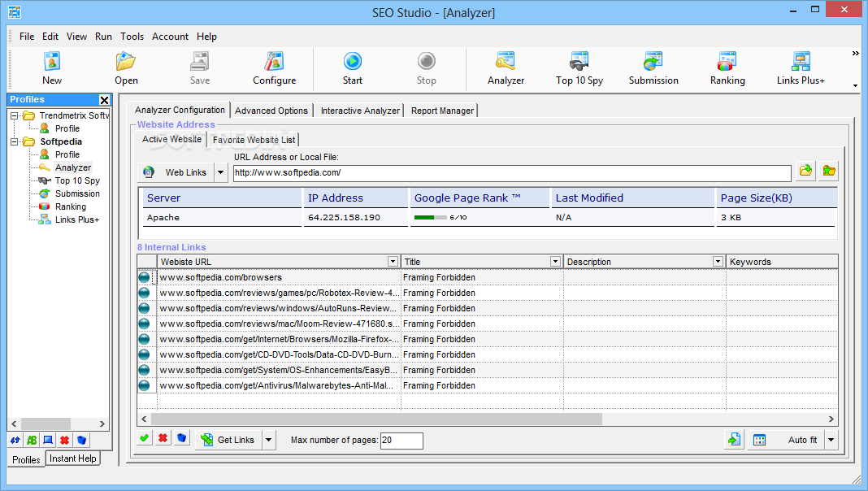Viewport: 868px width, 491px height.
Task: Click the red X icon below links table
Action: pyautogui.click(x=163, y=438)
